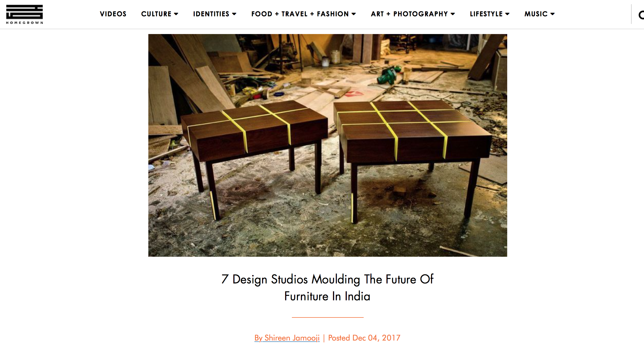Screen dimensions: 644x347
Task: Open the search magnifier icon
Action: click(x=641, y=15)
